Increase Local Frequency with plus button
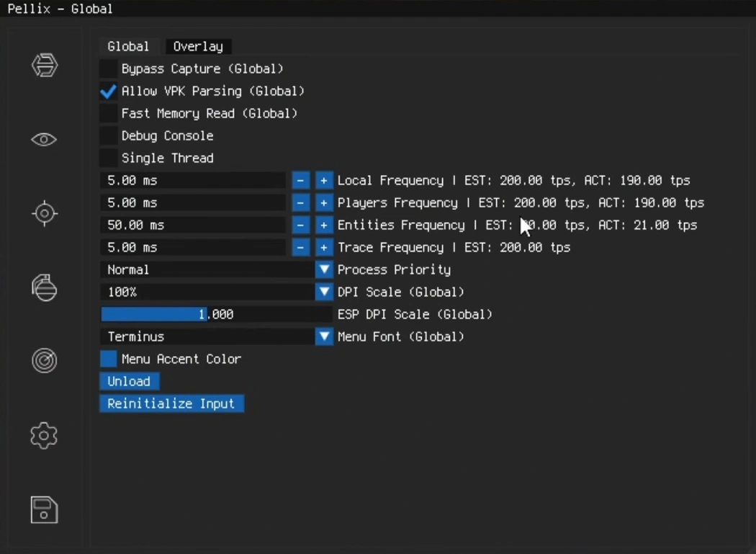 [324, 181]
